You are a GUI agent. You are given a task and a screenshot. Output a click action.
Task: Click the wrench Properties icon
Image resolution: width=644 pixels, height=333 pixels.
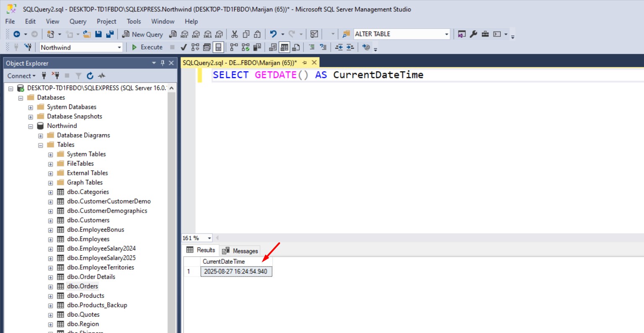point(473,34)
